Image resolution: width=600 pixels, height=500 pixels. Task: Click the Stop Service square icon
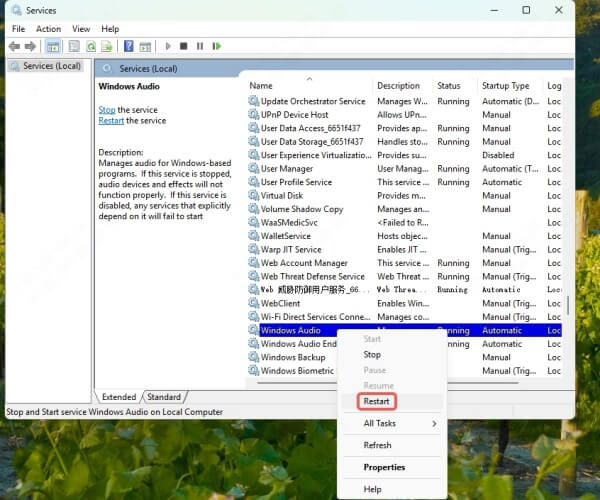coord(184,46)
